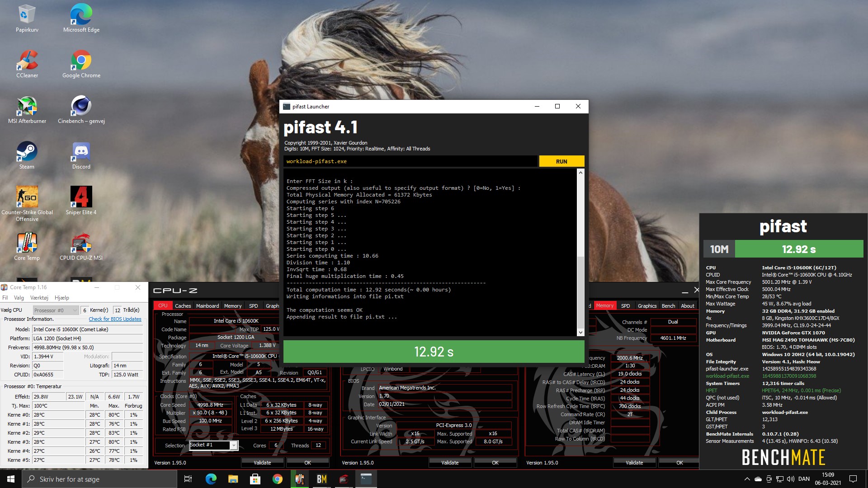Open the Hjælp menu in Core Temp
This screenshot has width=868, height=488.
pos(62,298)
